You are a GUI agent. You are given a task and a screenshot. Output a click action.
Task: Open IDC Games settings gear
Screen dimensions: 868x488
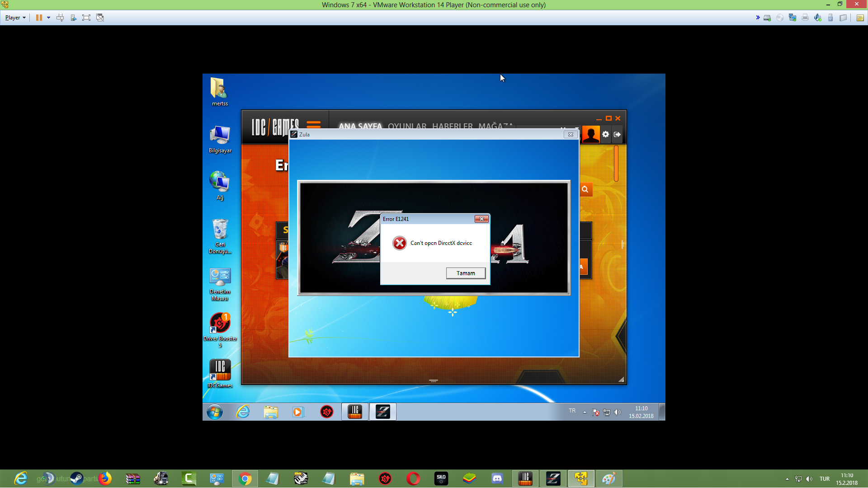tap(606, 135)
